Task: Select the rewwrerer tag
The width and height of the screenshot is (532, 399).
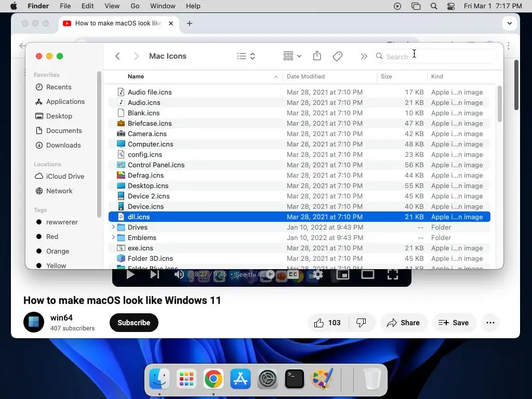Action: click(x=57, y=222)
